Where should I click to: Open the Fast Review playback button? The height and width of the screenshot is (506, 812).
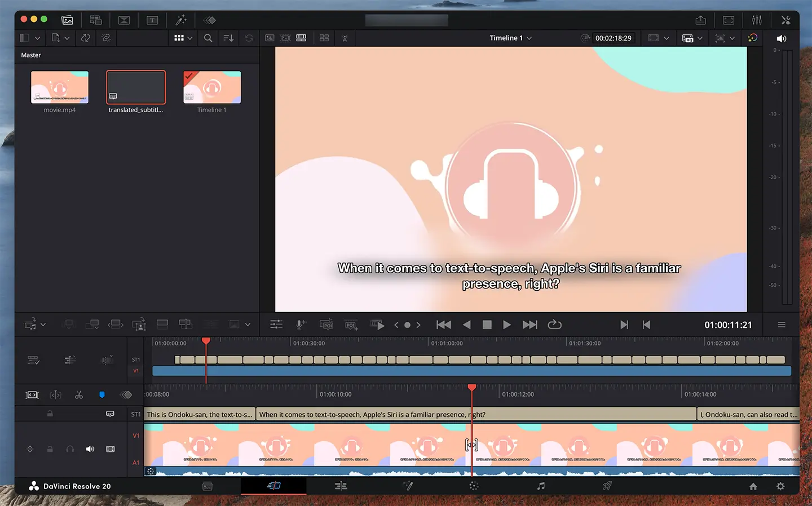pos(377,325)
